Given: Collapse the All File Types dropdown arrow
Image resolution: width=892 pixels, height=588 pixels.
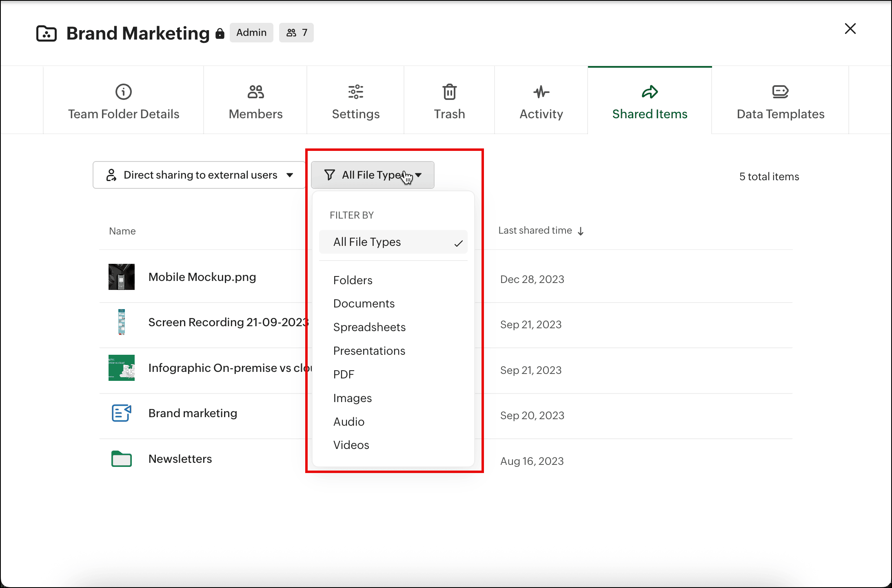Looking at the screenshot, I should coord(419,175).
